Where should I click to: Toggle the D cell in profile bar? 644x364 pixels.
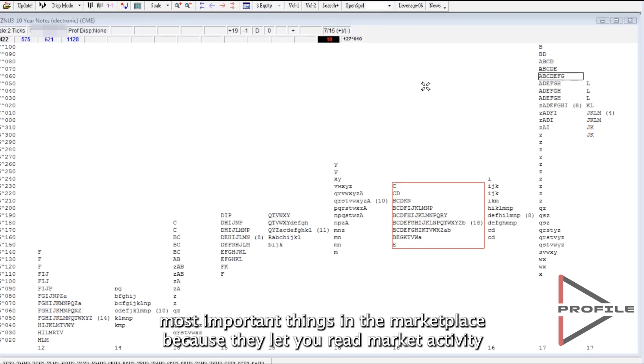[257, 30]
